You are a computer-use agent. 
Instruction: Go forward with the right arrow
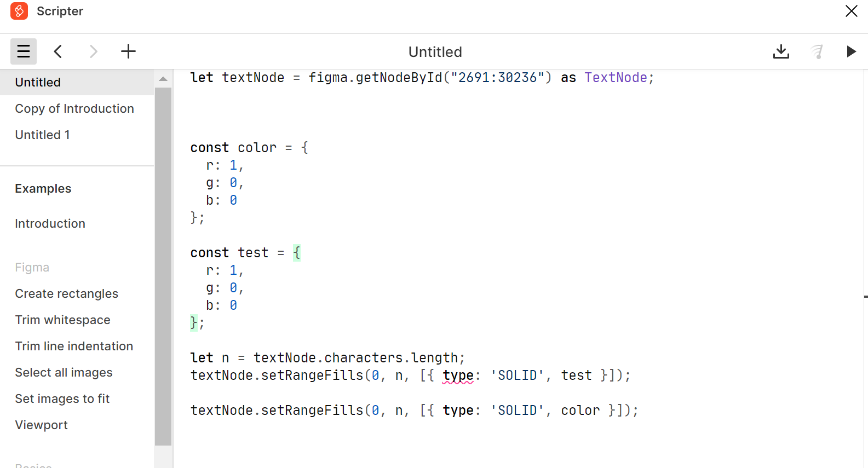coord(93,51)
